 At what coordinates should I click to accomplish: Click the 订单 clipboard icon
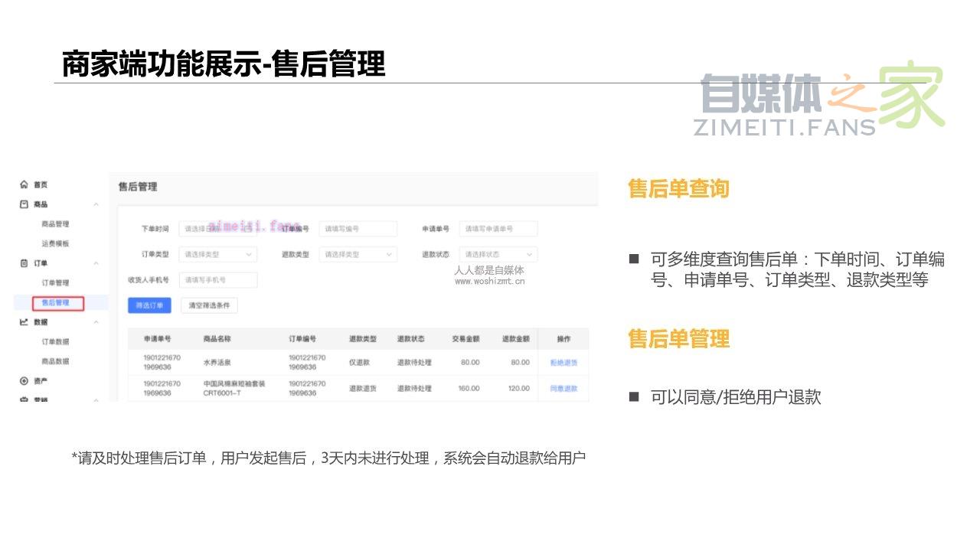tap(24, 263)
